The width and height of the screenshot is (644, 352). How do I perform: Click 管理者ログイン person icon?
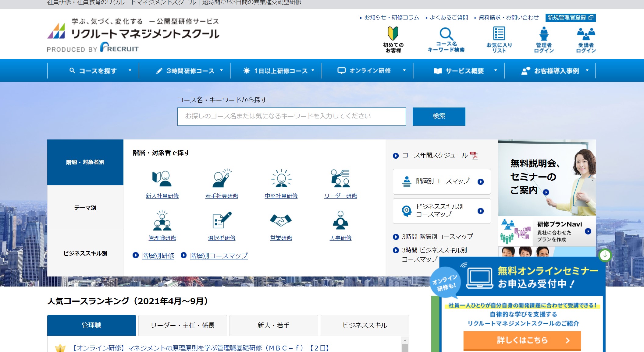pos(544,33)
